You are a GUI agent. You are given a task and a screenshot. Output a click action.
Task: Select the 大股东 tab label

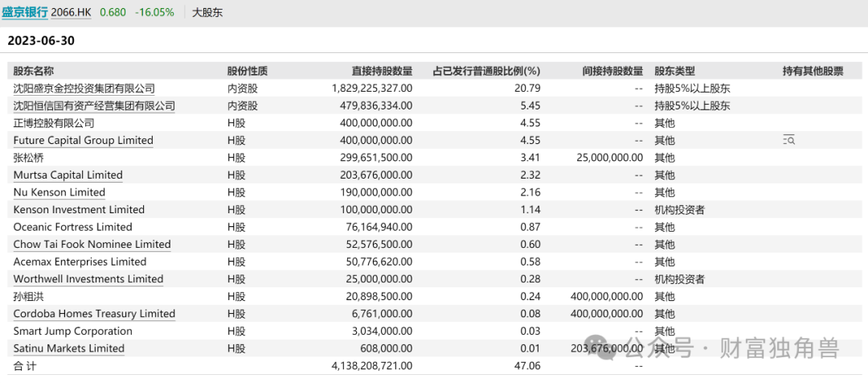(x=207, y=12)
